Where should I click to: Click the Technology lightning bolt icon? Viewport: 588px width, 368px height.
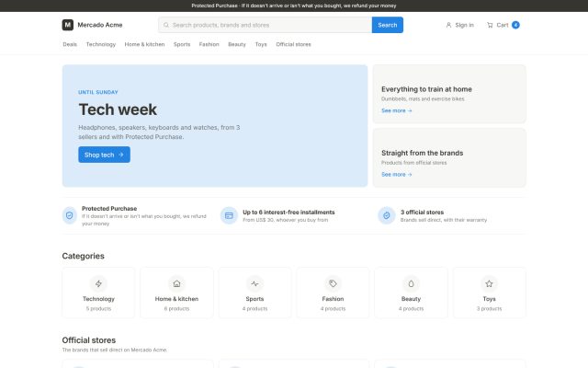pos(98,283)
